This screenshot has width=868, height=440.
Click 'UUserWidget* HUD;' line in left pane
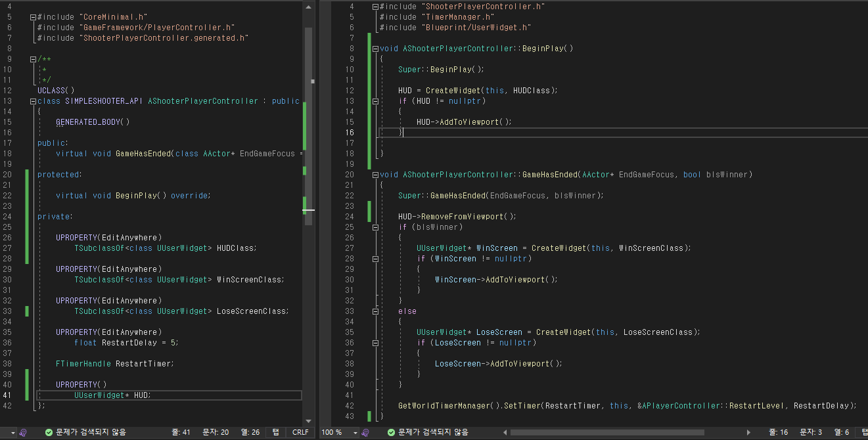pos(113,395)
